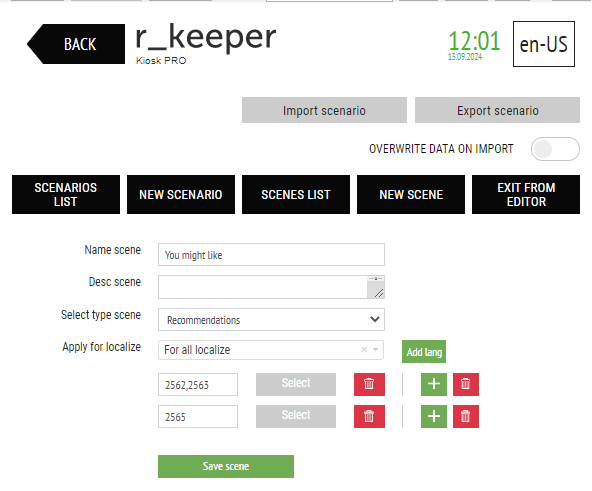Open the Scenarios List tab
Viewport: 592px width, 491px height.
(x=66, y=195)
